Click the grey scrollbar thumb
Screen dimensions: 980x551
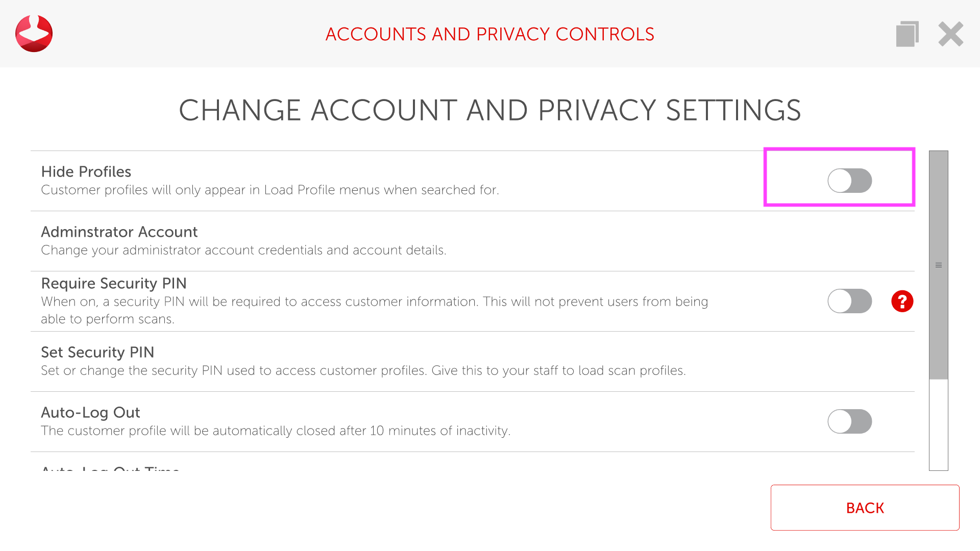click(938, 265)
